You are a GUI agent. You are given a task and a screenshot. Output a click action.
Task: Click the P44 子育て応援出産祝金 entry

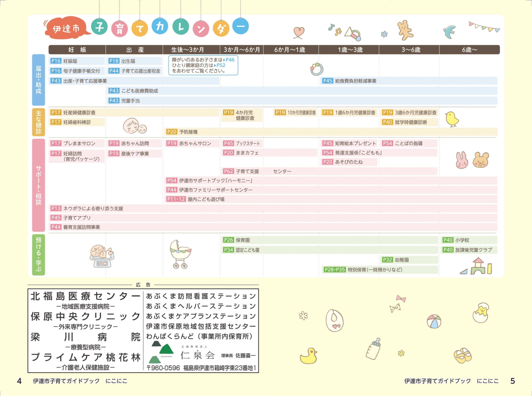pyautogui.click(x=134, y=71)
